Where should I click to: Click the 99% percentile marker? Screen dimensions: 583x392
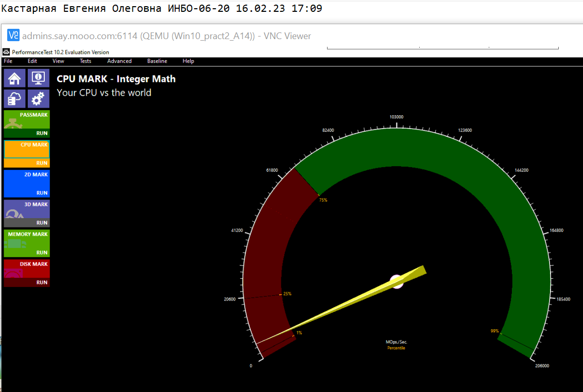pyautogui.click(x=494, y=331)
